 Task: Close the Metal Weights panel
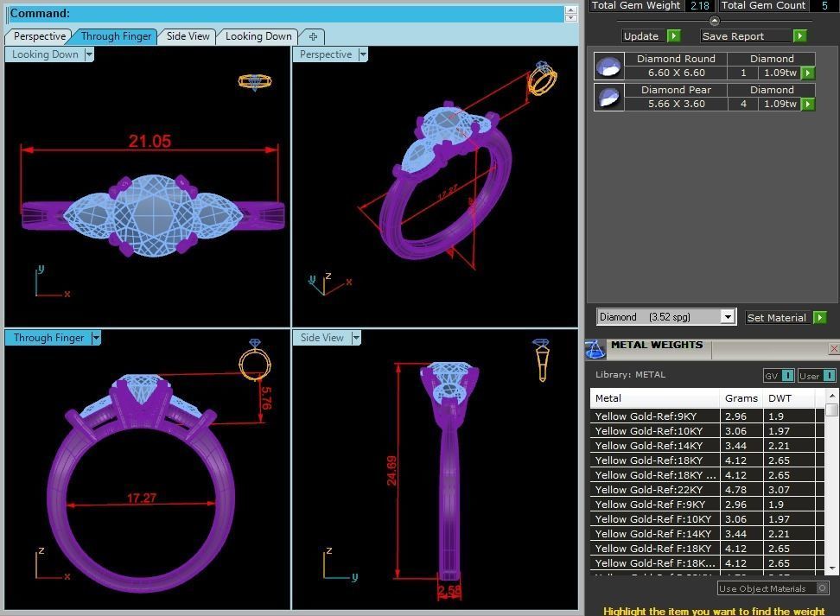pos(834,349)
